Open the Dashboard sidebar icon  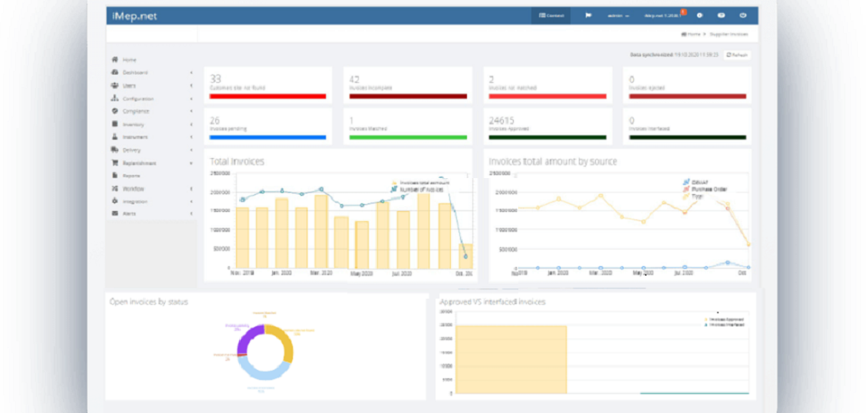[114, 72]
